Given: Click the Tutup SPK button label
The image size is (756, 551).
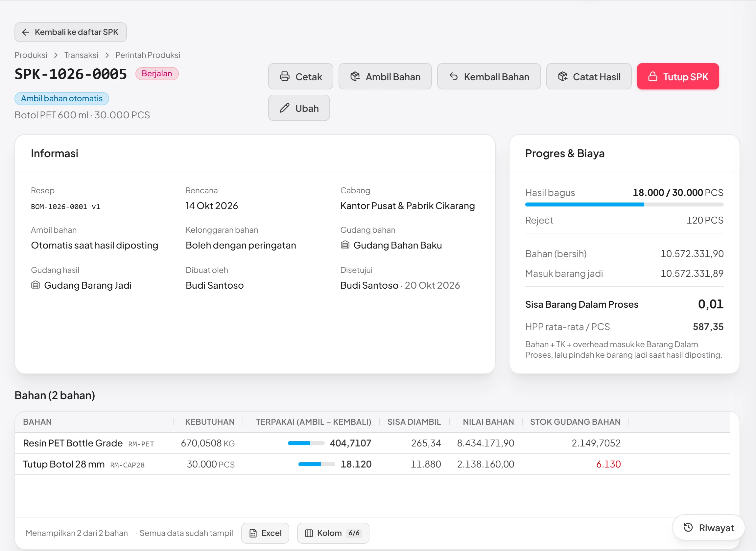Looking at the screenshot, I should coord(685,77).
